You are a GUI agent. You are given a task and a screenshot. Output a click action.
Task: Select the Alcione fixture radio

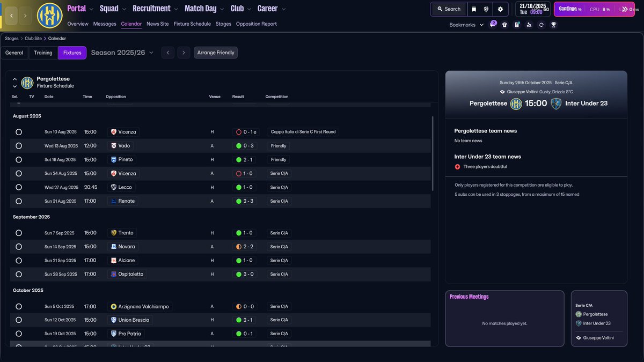pyautogui.click(x=19, y=260)
